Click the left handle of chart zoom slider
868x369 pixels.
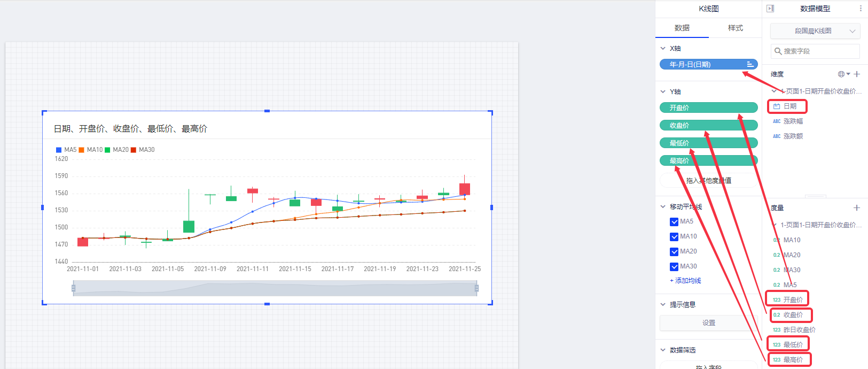(x=74, y=289)
